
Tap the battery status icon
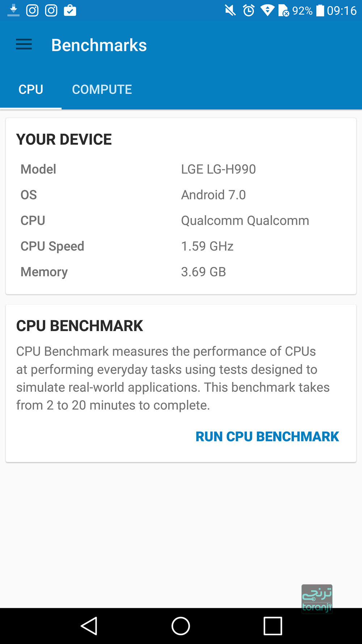pyautogui.click(x=320, y=11)
